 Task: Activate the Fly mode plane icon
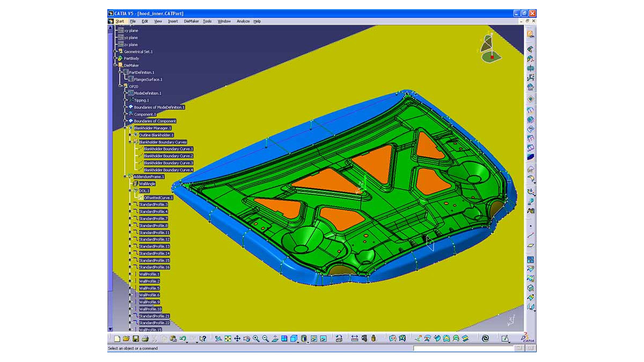click(218, 339)
